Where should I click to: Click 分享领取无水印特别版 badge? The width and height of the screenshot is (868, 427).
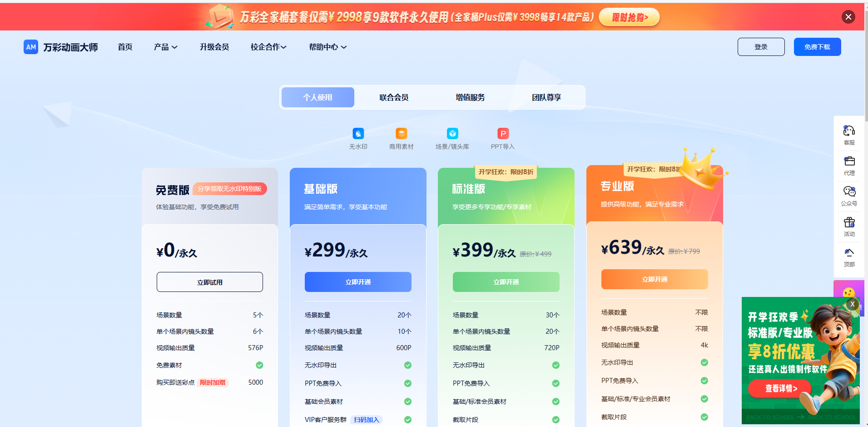click(x=230, y=189)
